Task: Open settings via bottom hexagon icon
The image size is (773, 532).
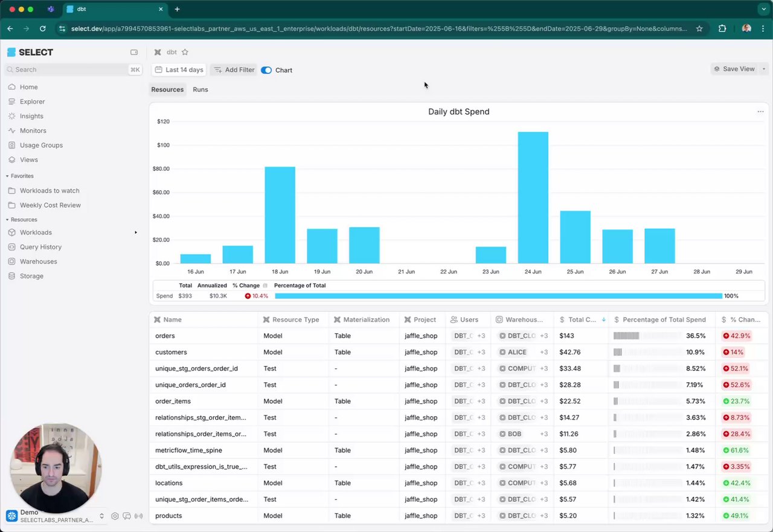Action: tap(115, 516)
